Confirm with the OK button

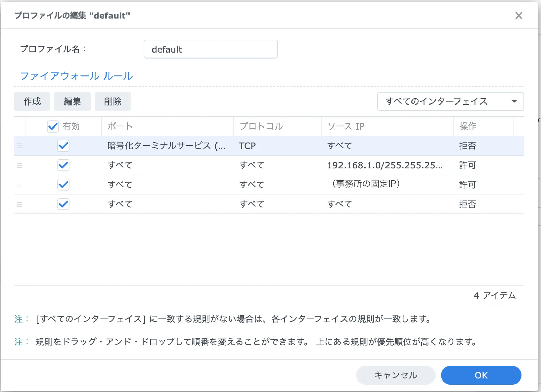pos(481,375)
